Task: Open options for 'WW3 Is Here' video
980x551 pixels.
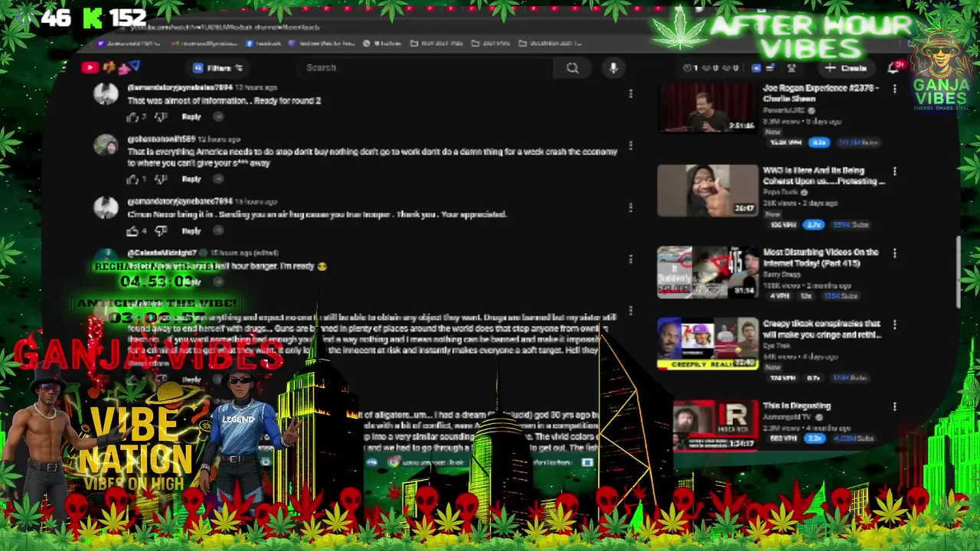Action: (x=894, y=171)
